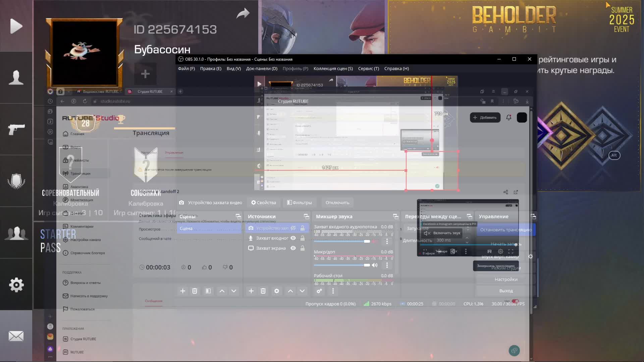Open Настройки in Управление panel
Screen dimensions: 644x362
point(506,279)
